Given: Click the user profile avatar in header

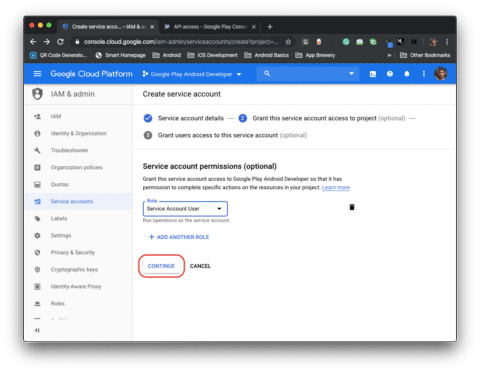Looking at the screenshot, I should [441, 73].
